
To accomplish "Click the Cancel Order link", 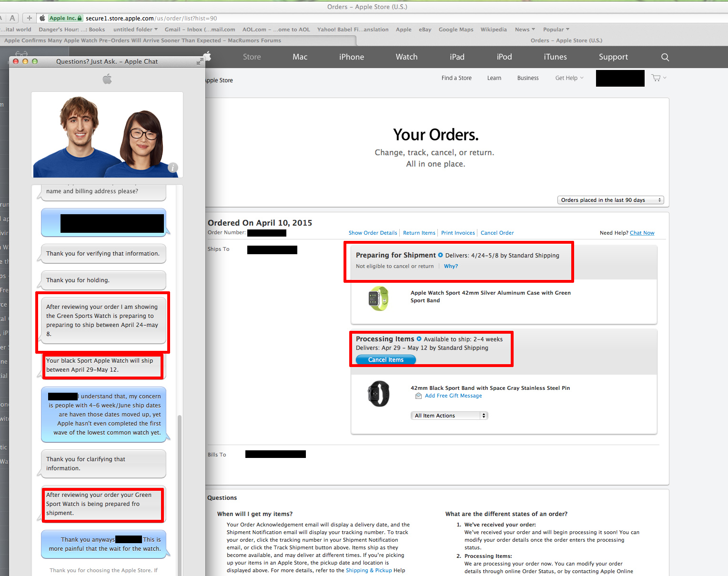I will coord(497,233).
